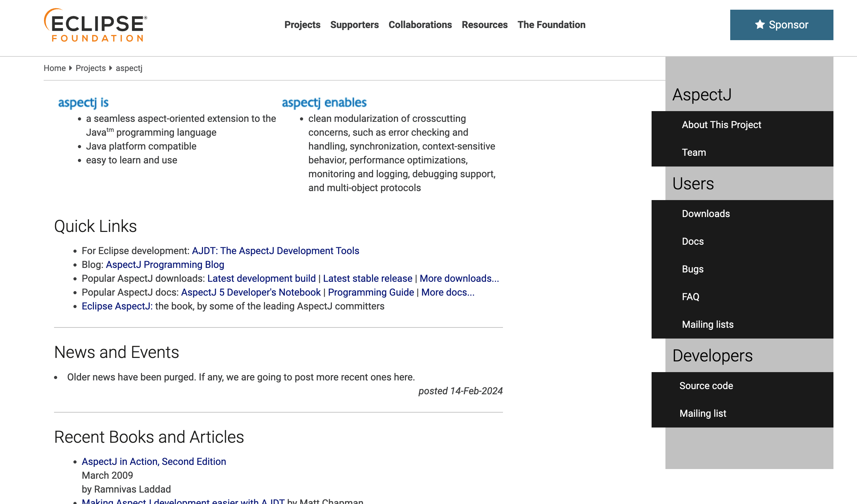Image resolution: width=857 pixels, height=504 pixels.
Task: Open the Supporters navigation menu item
Action: [x=354, y=25]
